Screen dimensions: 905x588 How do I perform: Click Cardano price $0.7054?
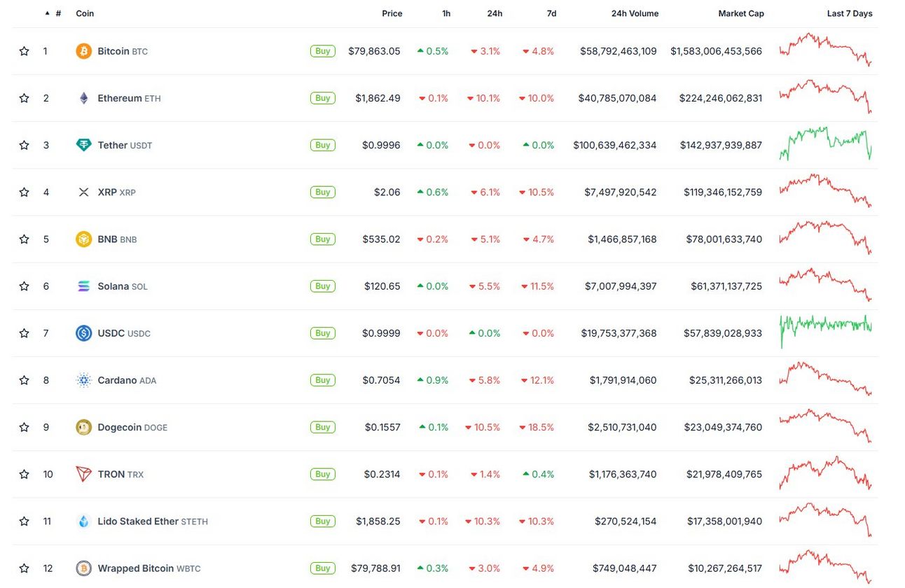pyautogui.click(x=382, y=380)
